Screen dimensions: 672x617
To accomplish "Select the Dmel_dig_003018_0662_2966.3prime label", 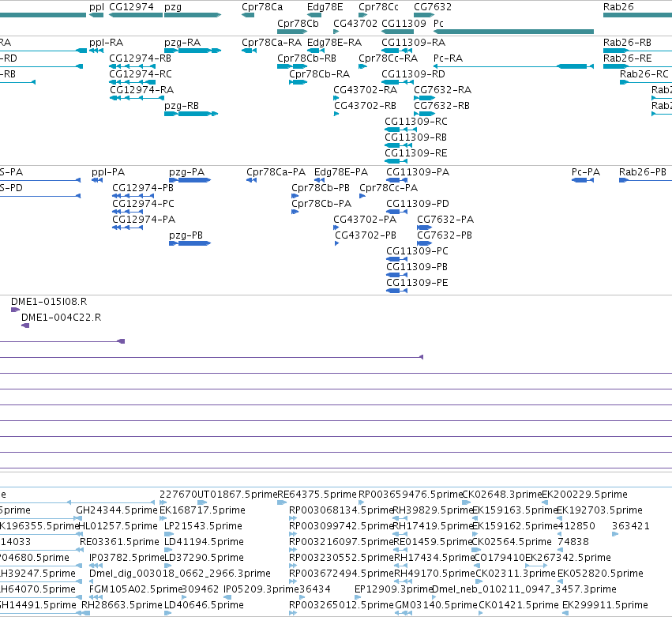I will click(179, 574).
